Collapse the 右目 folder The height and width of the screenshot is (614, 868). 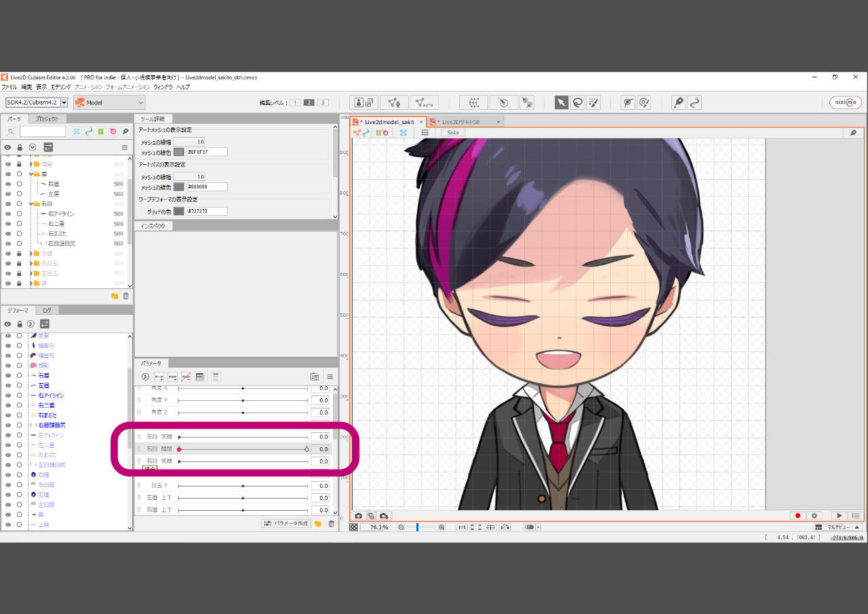tap(31, 204)
